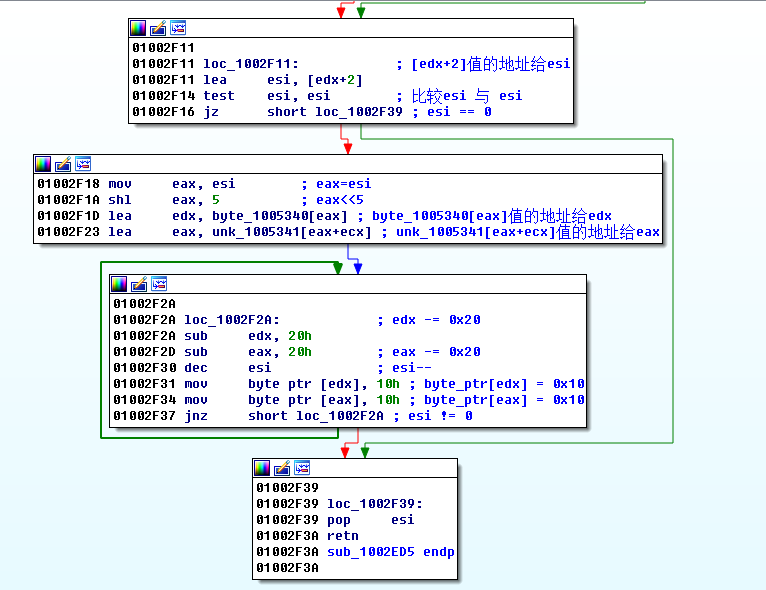Click title bar of loc_1002F2A node
The image size is (766, 590).
pos(348,284)
